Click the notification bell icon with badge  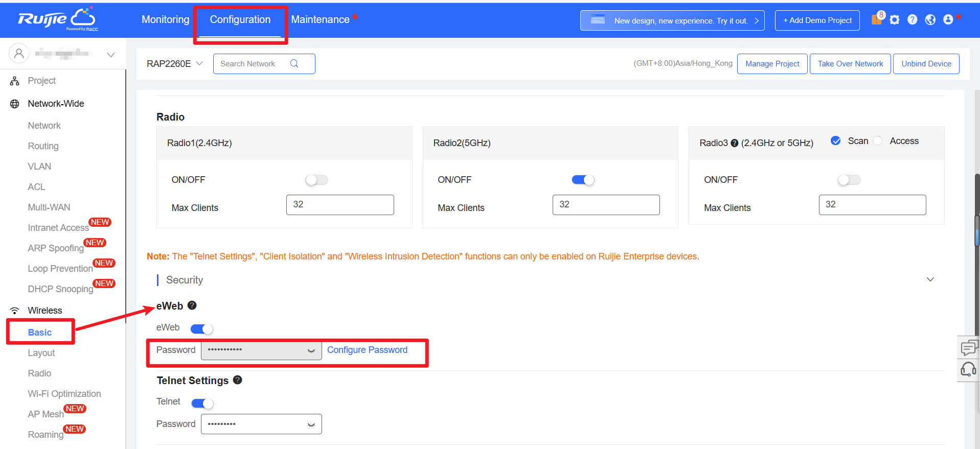point(877,19)
